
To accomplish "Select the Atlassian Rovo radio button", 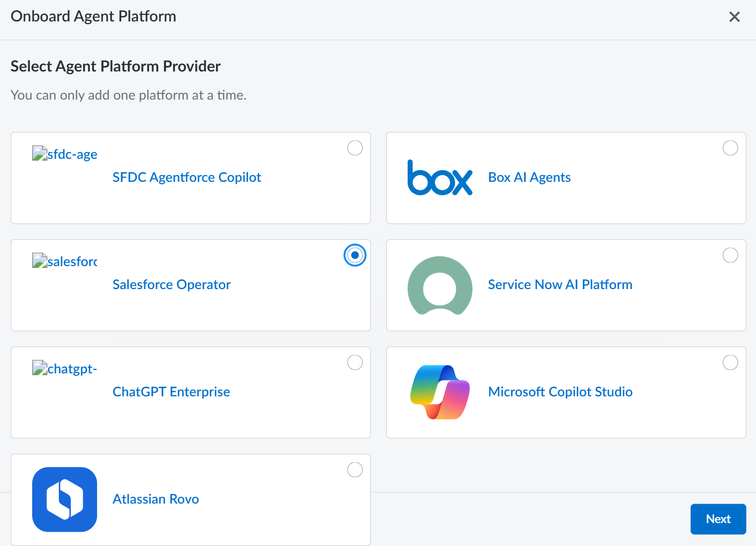I will (x=355, y=470).
